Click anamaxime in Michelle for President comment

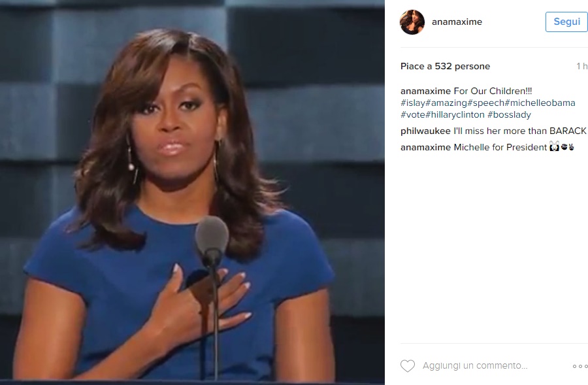[425, 147]
